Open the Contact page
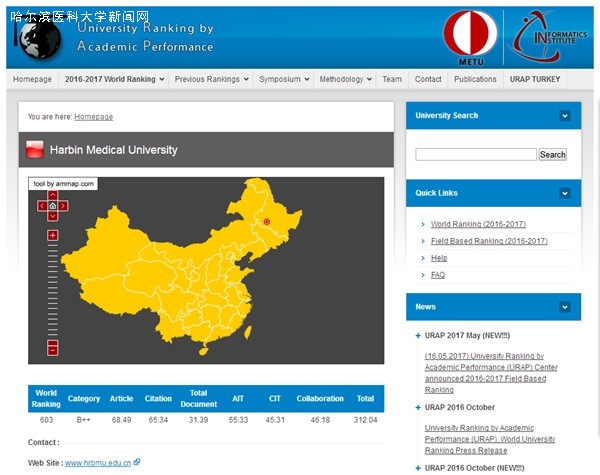The height and width of the screenshot is (475, 600). pyautogui.click(x=428, y=79)
